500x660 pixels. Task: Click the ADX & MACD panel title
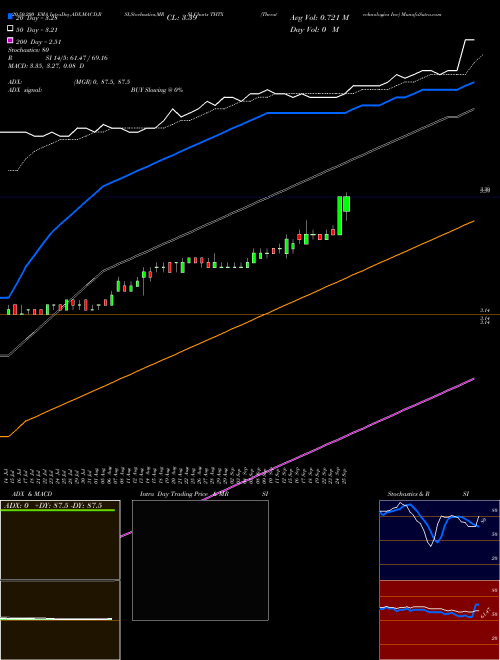(32, 494)
